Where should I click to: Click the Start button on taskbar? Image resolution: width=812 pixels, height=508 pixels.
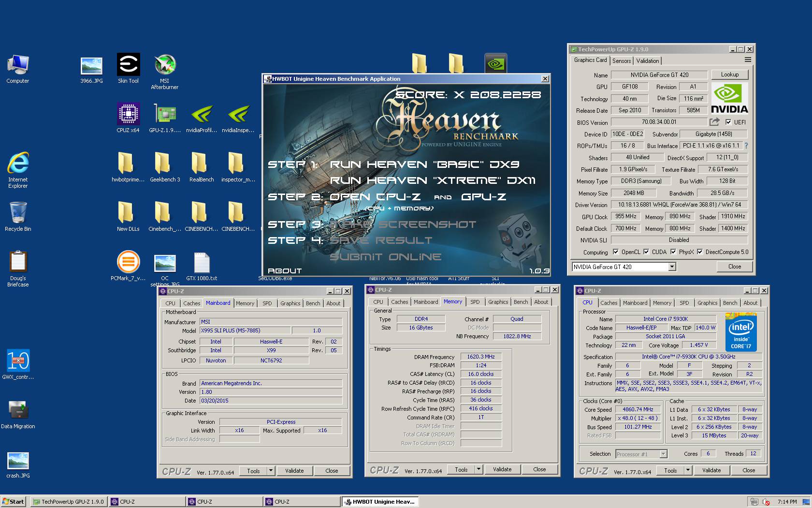point(14,502)
